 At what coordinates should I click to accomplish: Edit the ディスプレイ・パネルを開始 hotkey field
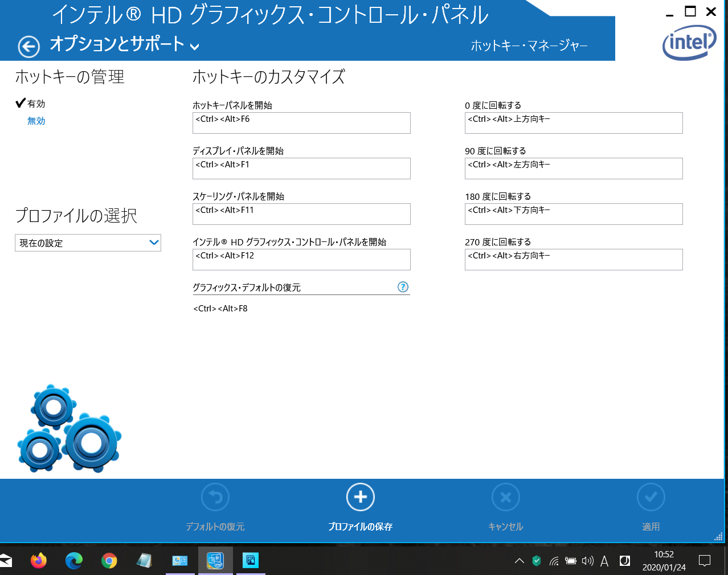tap(301, 169)
